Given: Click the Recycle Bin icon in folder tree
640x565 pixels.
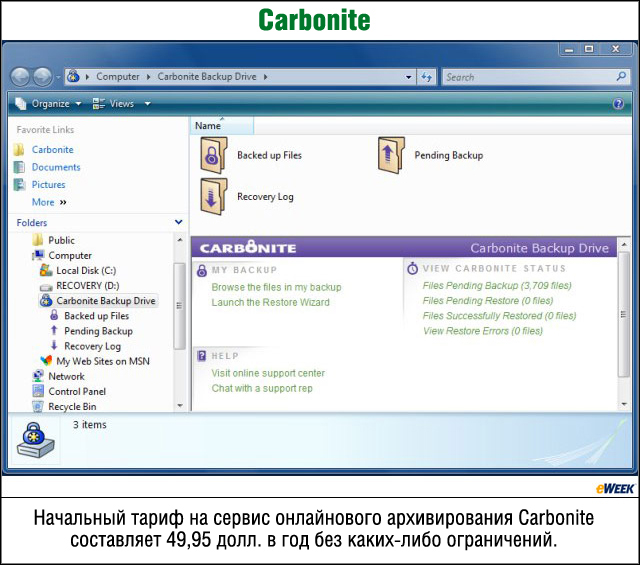Looking at the screenshot, I should [x=38, y=406].
